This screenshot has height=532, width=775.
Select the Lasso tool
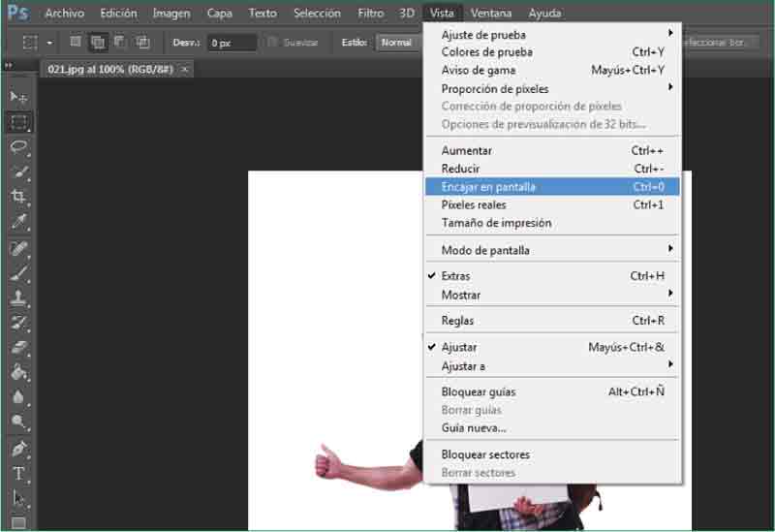pos(18,147)
